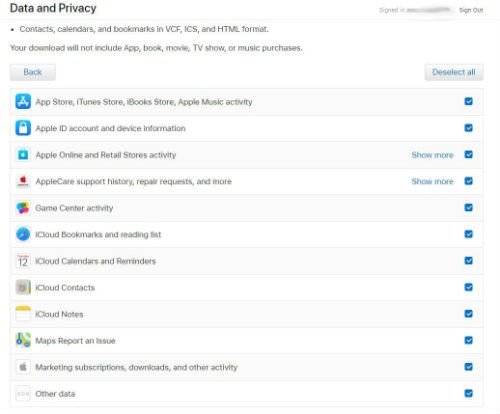
Task: Click the Deselect all button
Action: click(x=454, y=72)
